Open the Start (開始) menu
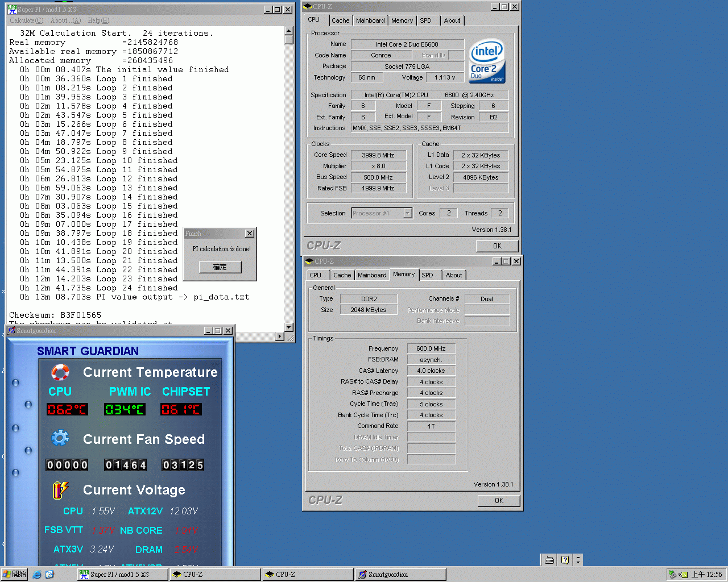728x582 pixels. pos(14,575)
